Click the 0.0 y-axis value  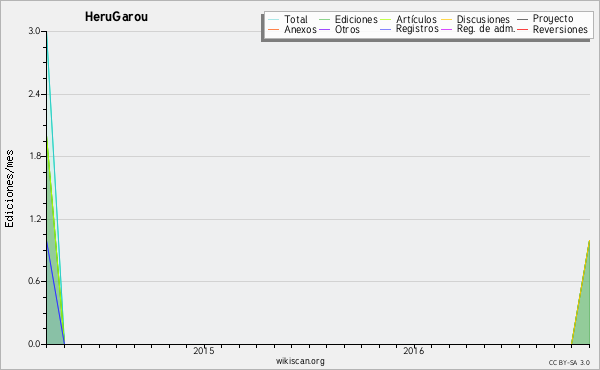[x=34, y=344]
